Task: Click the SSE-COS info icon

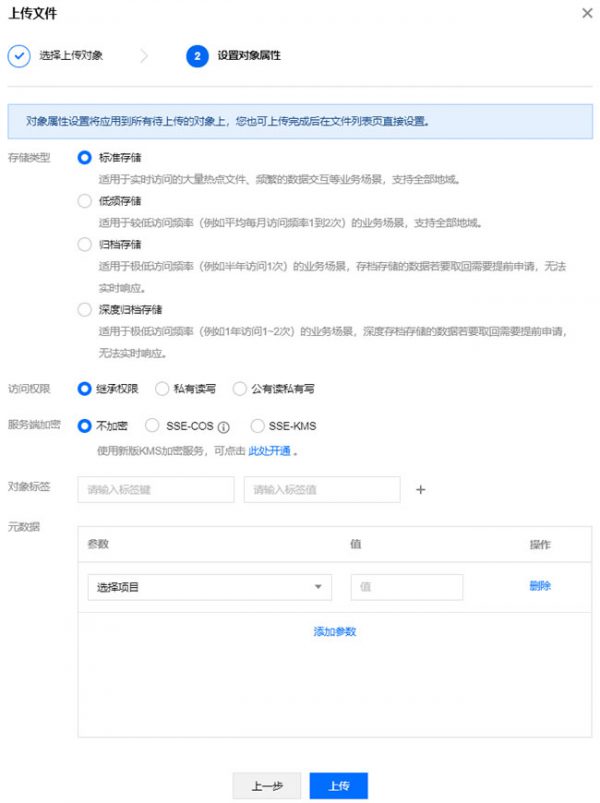Action: click(x=223, y=426)
